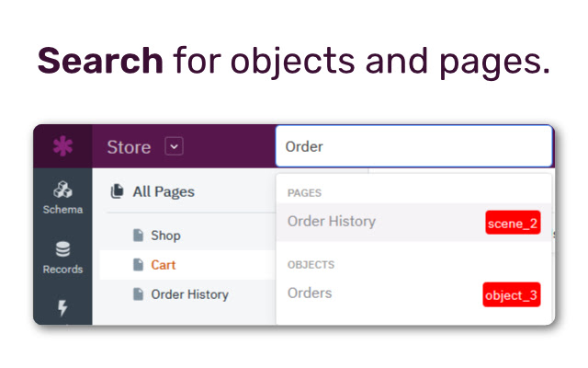Click the OBJECTS section label
Viewport: 588px width, 368px height.
pyautogui.click(x=311, y=265)
